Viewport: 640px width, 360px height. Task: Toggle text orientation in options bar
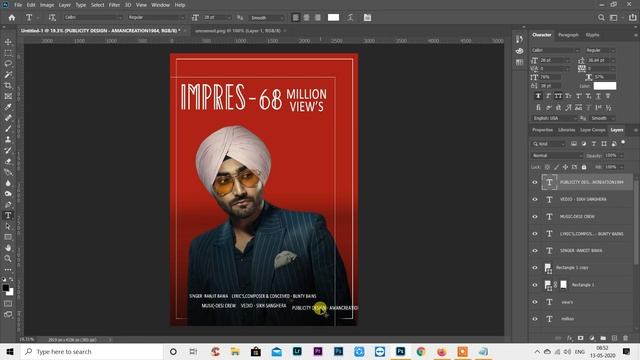(x=52, y=18)
